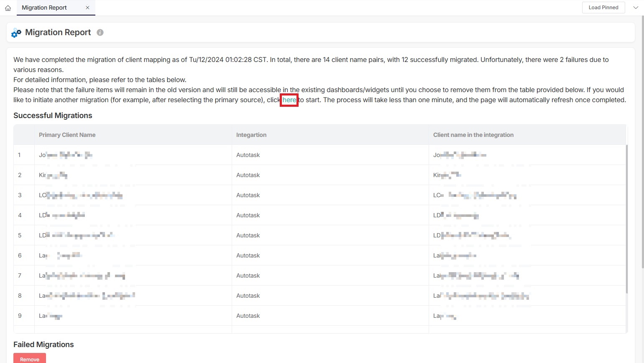Select row number 1 in the table
Image resolution: width=644 pixels, height=363 pixels.
(19, 155)
